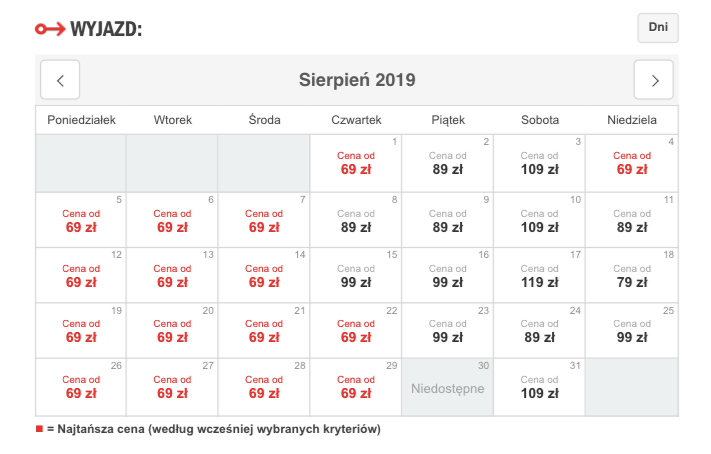Go to previous month with left chevron
Image resolution: width=711 pixels, height=454 pixels.
coord(60,80)
